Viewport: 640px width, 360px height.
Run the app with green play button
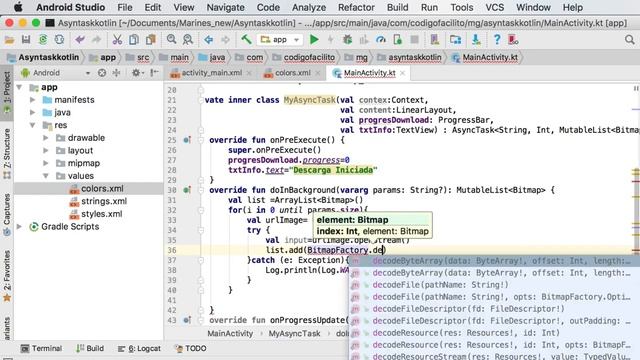point(314,40)
